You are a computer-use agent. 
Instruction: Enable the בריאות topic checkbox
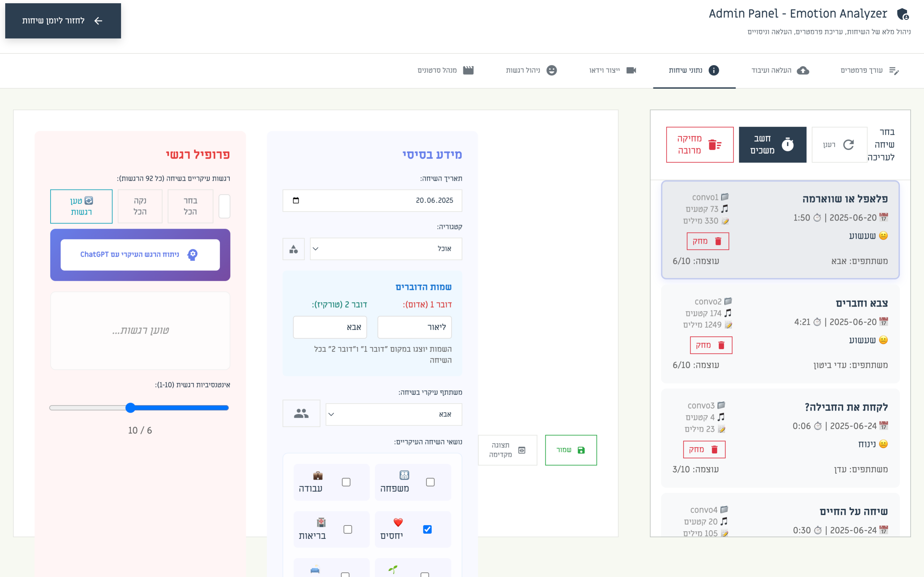(348, 529)
